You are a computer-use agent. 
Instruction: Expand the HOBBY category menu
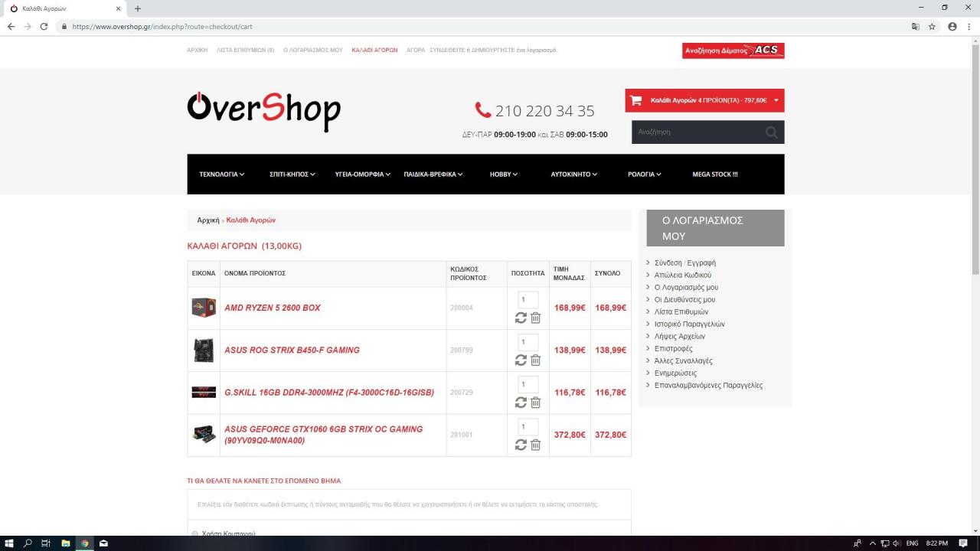click(504, 174)
